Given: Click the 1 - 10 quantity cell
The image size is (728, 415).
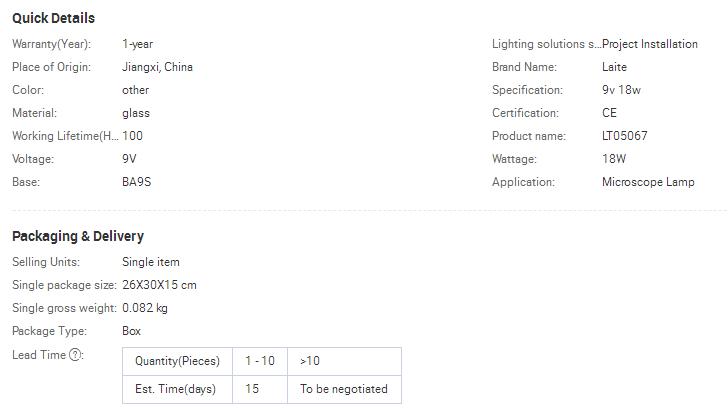Looking at the screenshot, I should pyautogui.click(x=260, y=361).
